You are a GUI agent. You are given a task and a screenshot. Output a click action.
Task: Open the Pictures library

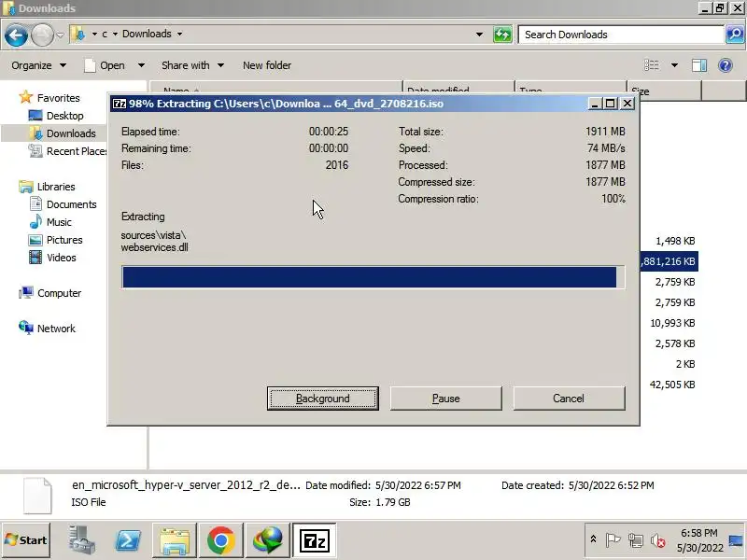(x=56, y=240)
